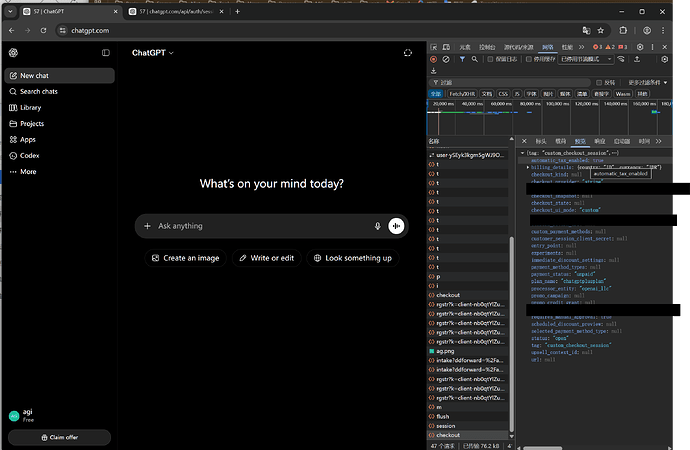
Task: Click the Create an image suggestion
Action: (186, 258)
